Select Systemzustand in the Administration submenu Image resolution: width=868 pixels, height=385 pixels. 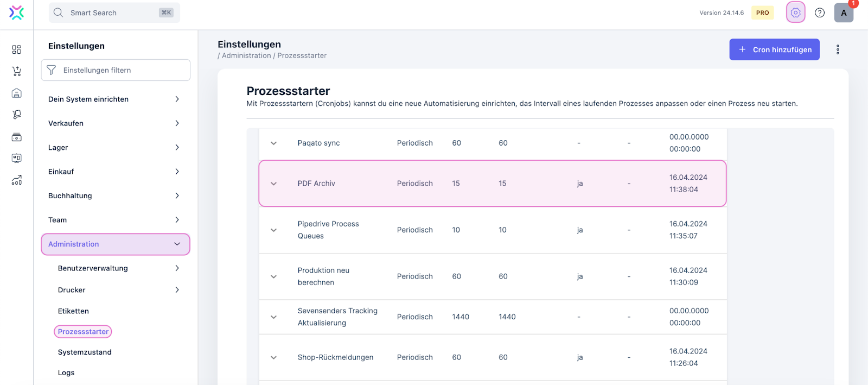click(x=85, y=352)
